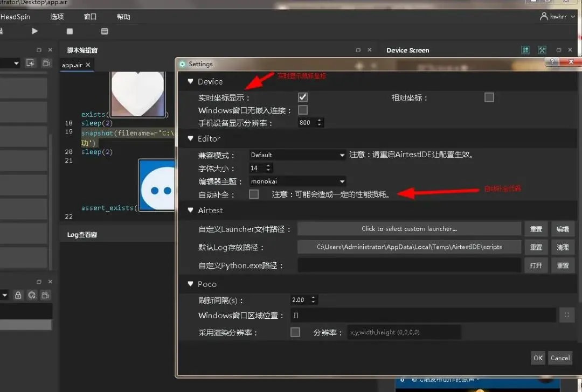Click the snapshot code line 19
This screenshot has height=392, width=582.
[127, 133]
